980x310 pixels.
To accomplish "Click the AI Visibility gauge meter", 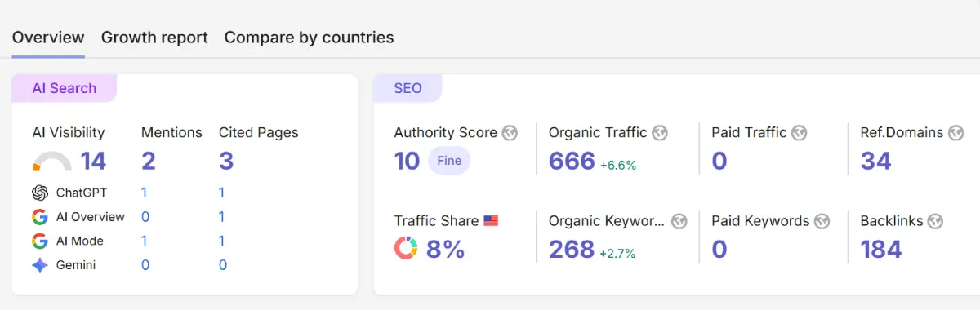I will point(52,162).
